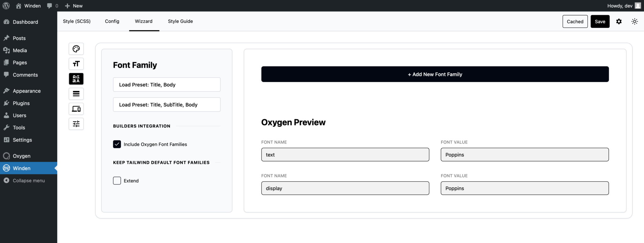Click the Winden logo icon in sidebar
Image resolution: width=644 pixels, height=243 pixels.
(x=6, y=168)
